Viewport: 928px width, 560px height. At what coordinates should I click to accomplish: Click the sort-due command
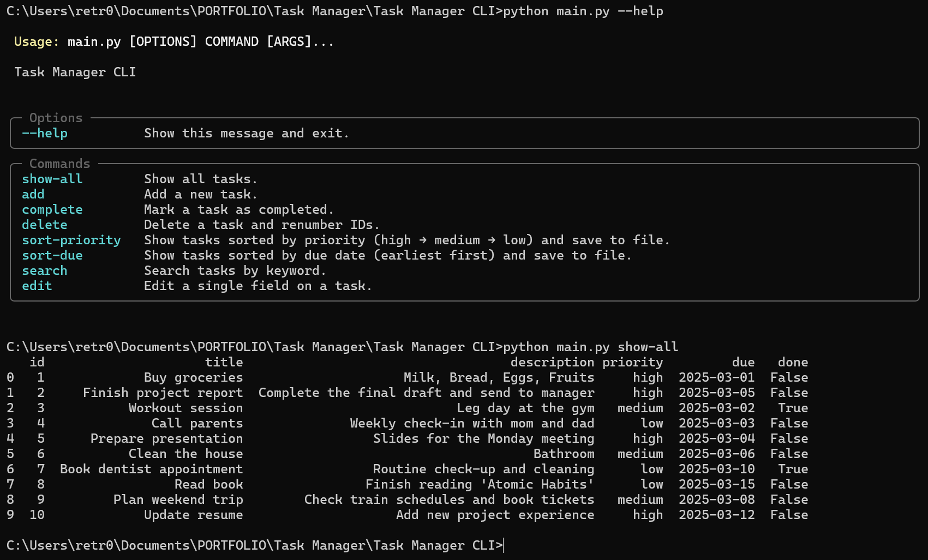click(x=52, y=255)
